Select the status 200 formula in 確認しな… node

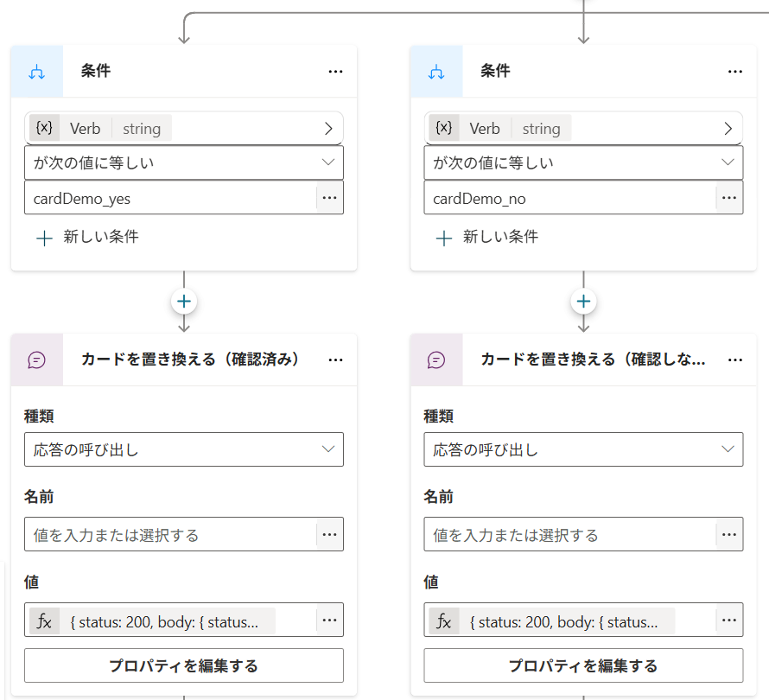[552, 621]
